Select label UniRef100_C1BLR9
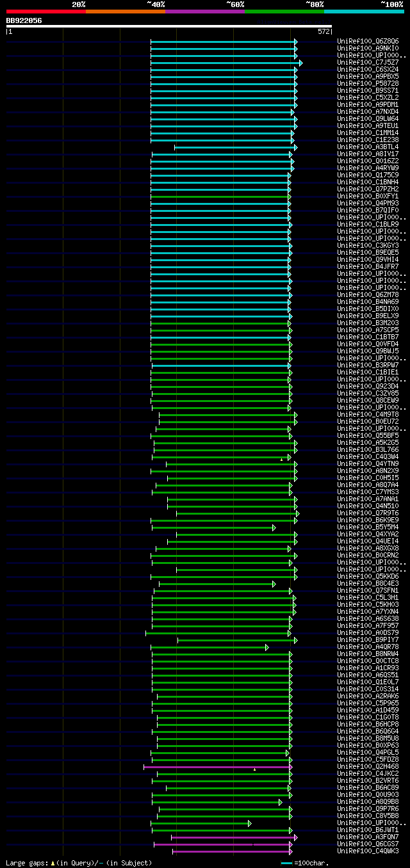The image size is (410, 868). (368, 225)
